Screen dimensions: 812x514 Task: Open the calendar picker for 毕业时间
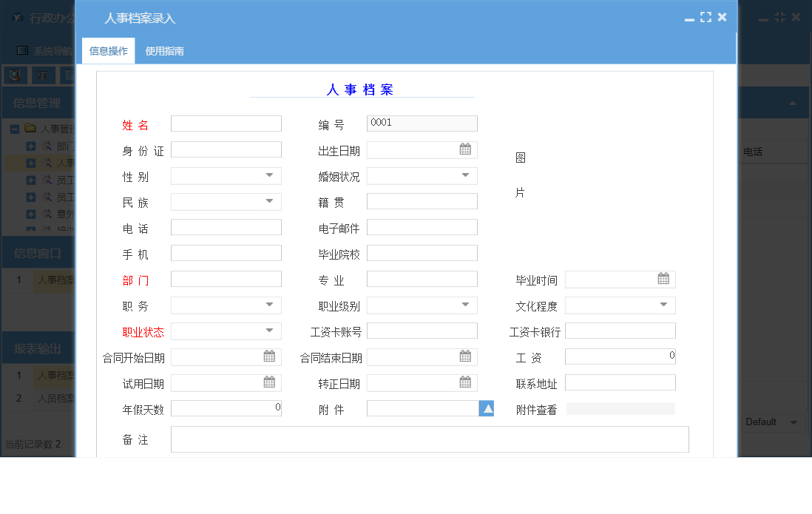(663, 279)
